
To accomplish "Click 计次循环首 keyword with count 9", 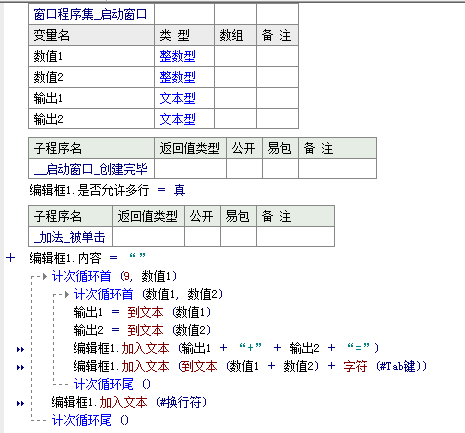I will point(81,276).
